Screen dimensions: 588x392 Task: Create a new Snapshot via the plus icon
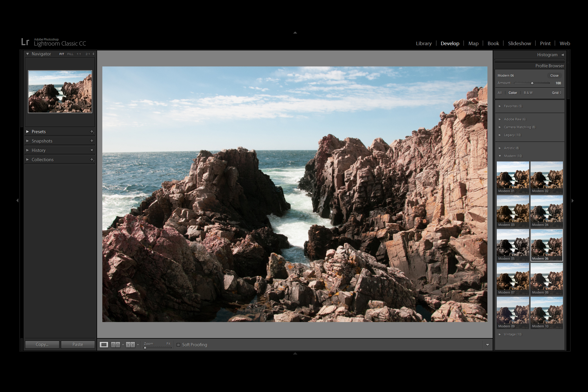click(x=92, y=141)
